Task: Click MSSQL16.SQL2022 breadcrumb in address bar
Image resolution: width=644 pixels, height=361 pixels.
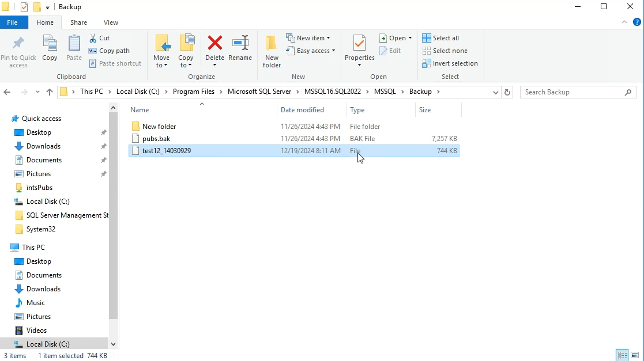Action: point(332,92)
